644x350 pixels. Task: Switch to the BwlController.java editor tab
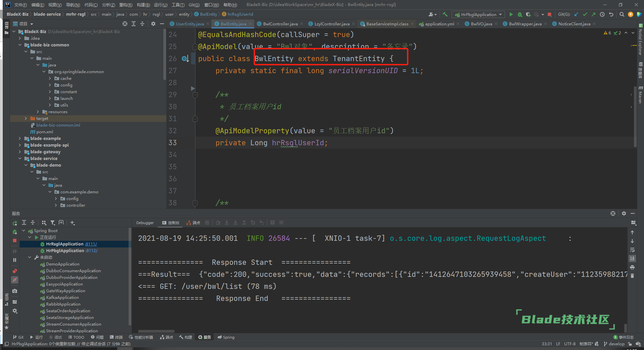[x=280, y=24]
